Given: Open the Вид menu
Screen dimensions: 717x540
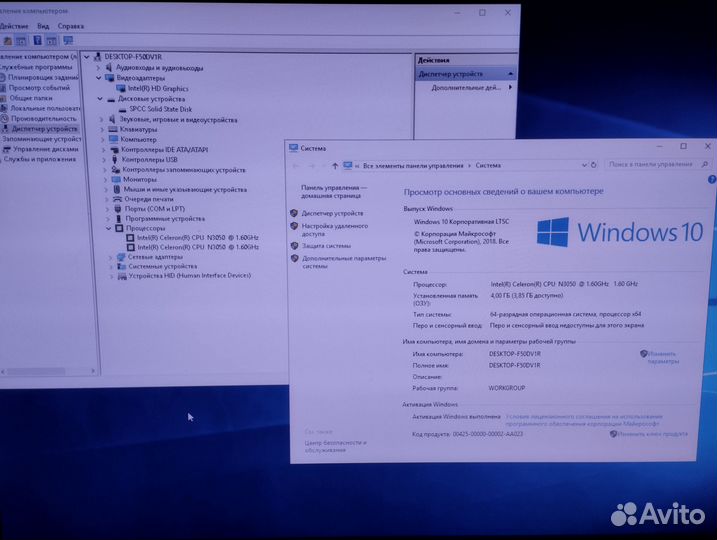Looking at the screenshot, I should point(43,26).
